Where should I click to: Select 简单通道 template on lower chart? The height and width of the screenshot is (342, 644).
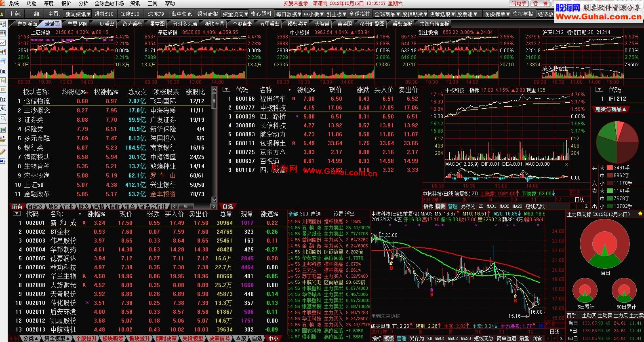[506, 338]
